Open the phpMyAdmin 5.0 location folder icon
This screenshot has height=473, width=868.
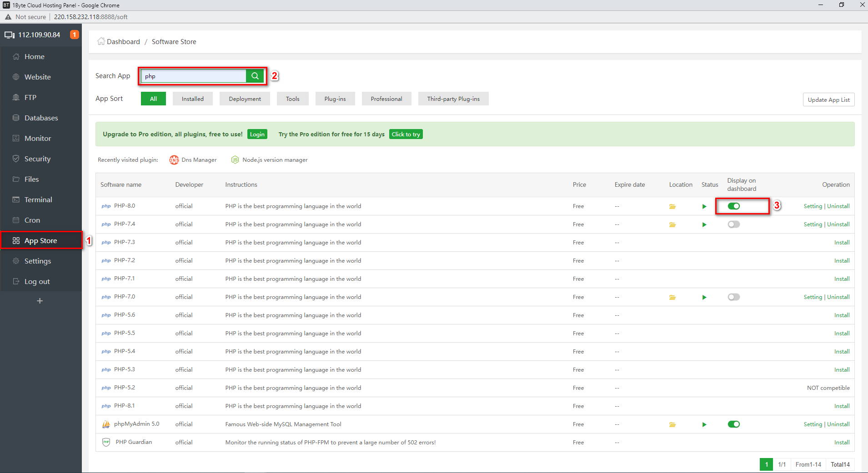click(672, 424)
